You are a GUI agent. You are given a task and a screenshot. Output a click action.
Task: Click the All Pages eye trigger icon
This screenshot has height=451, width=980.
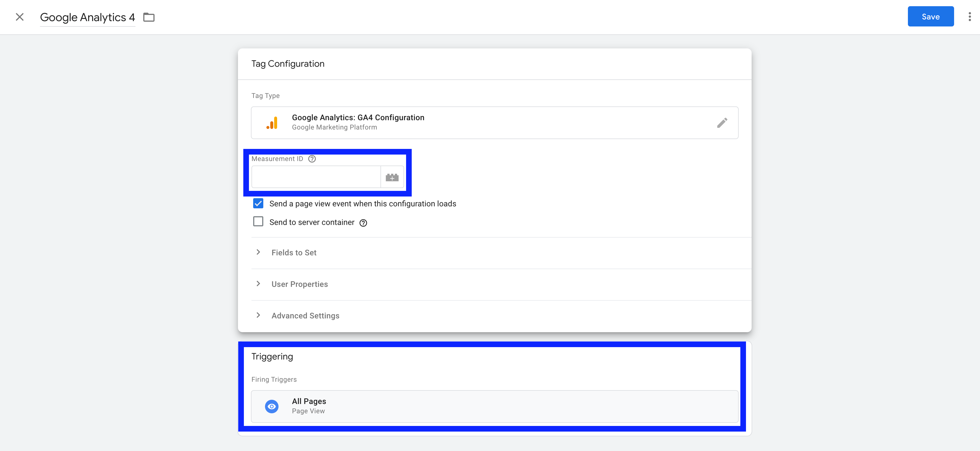point(272,407)
